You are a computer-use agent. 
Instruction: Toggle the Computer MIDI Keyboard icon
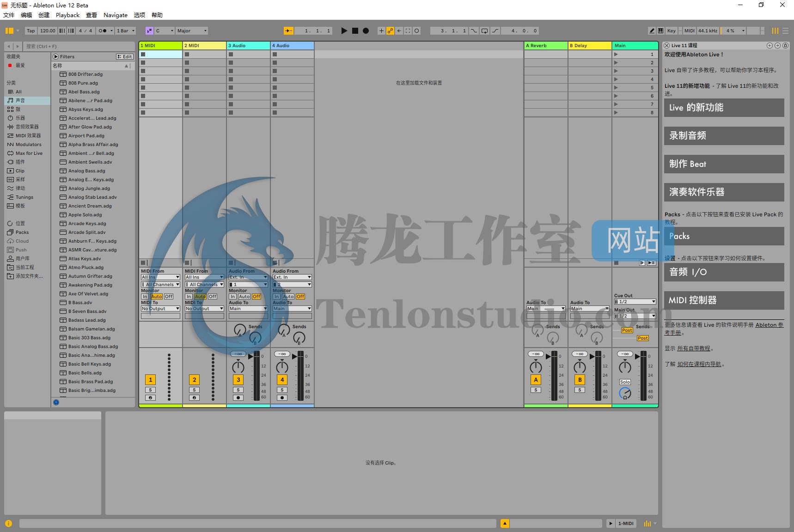660,31
